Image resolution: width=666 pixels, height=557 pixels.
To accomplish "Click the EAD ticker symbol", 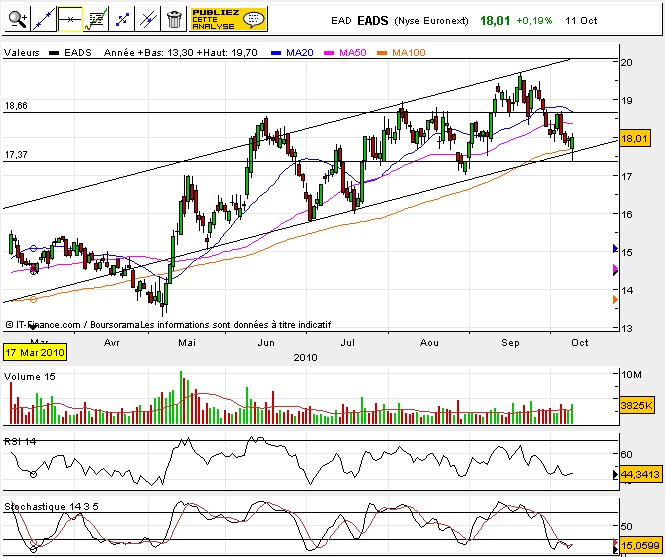I will coord(341,21).
